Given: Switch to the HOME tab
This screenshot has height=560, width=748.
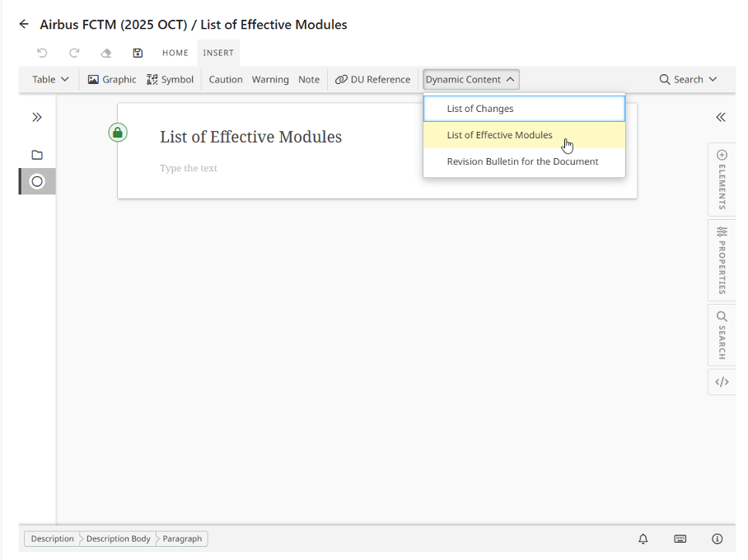Looking at the screenshot, I should [x=175, y=53].
